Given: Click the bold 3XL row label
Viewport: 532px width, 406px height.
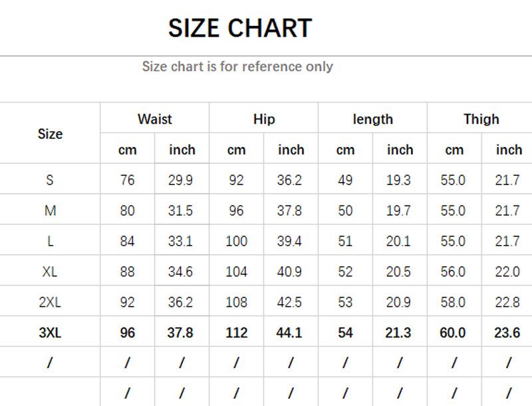Looking at the screenshot, I should pos(50,333).
